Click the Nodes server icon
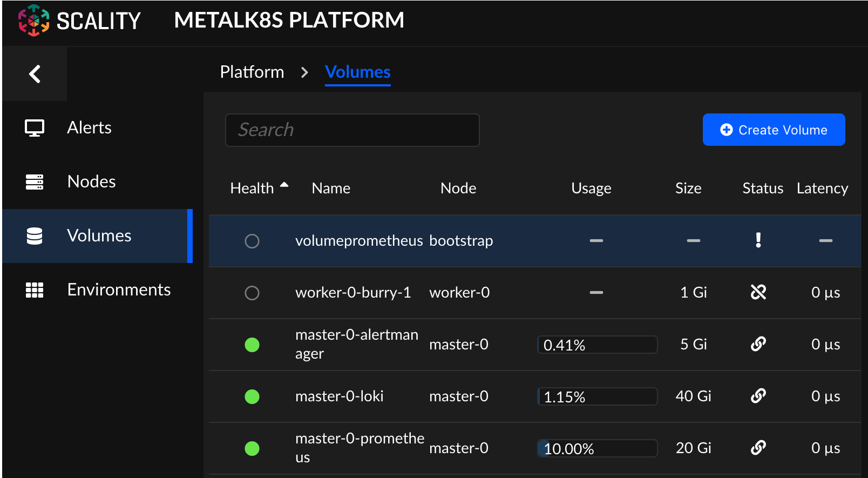 point(35,182)
